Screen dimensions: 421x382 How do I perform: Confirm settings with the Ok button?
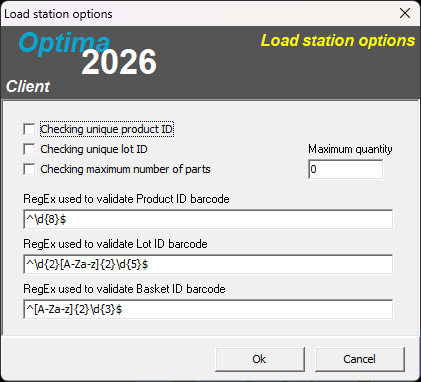tap(260, 359)
